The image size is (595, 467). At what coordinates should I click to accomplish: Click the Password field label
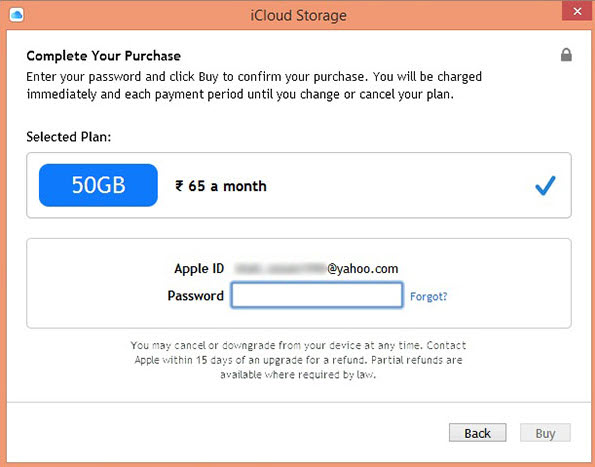[195, 296]
